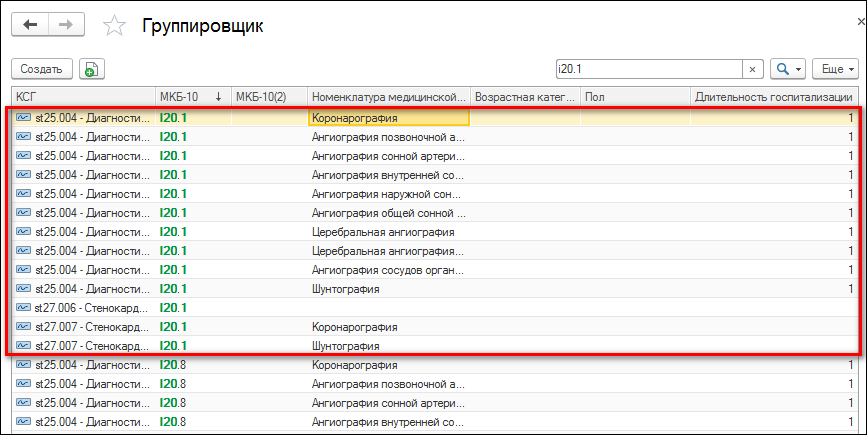Click the highlighted Коронарография cell
The image size is (867, 435).
[x=388, y=118]
